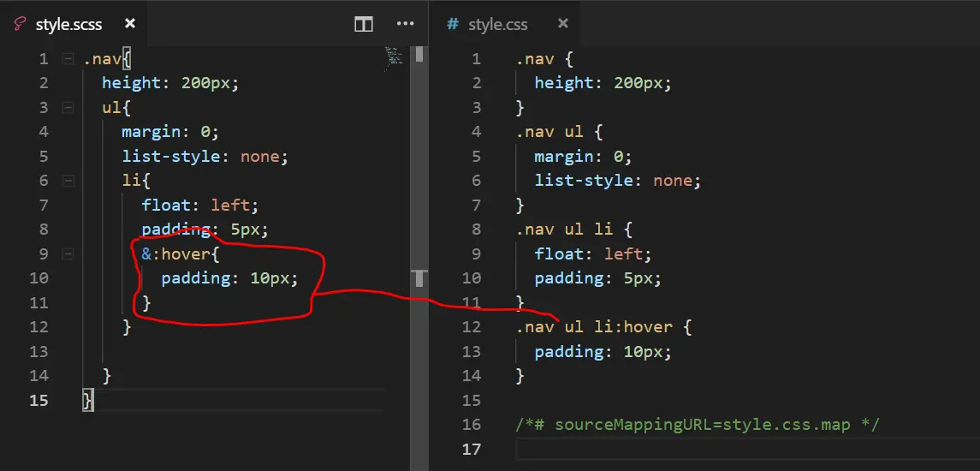Click '.nav ul li {' in style.css

tap(573, 230)
